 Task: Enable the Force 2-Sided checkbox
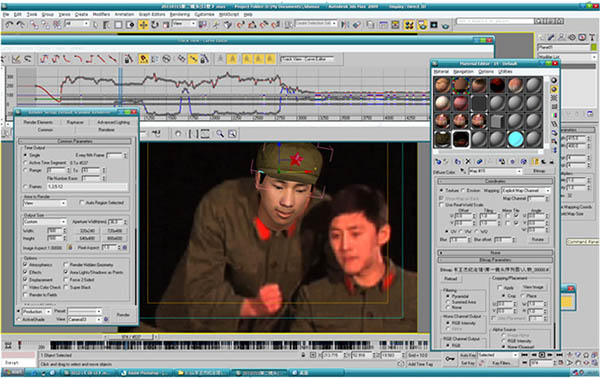[66, 280]
